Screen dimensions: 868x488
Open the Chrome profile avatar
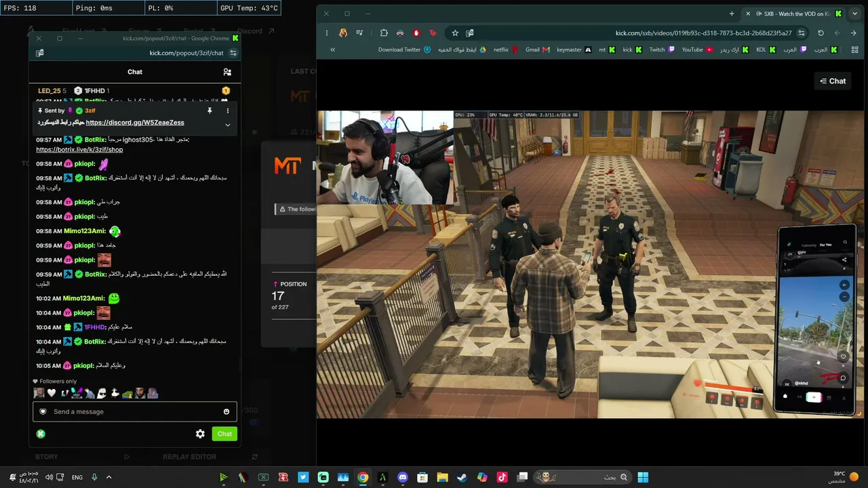coord(343,33)
